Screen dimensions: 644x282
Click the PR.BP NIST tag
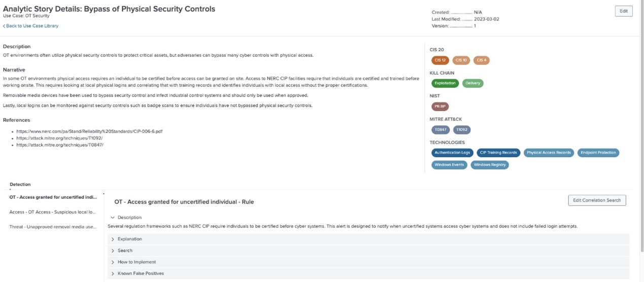coord(440,107)
